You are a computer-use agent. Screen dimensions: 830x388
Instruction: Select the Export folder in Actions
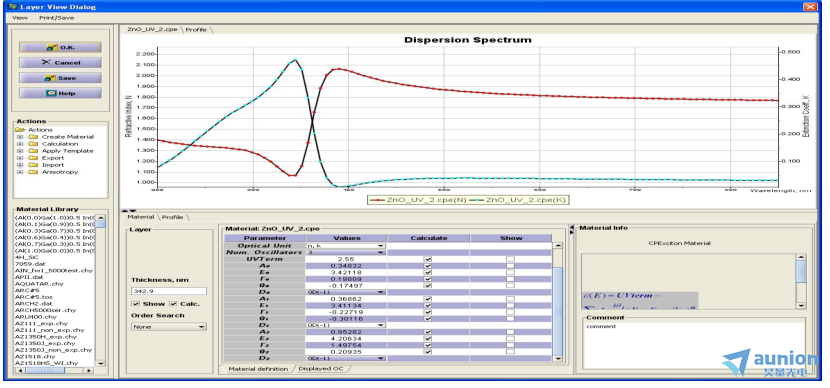53,158
